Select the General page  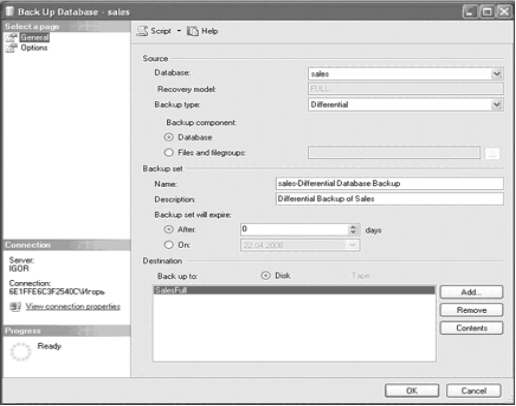35,37
